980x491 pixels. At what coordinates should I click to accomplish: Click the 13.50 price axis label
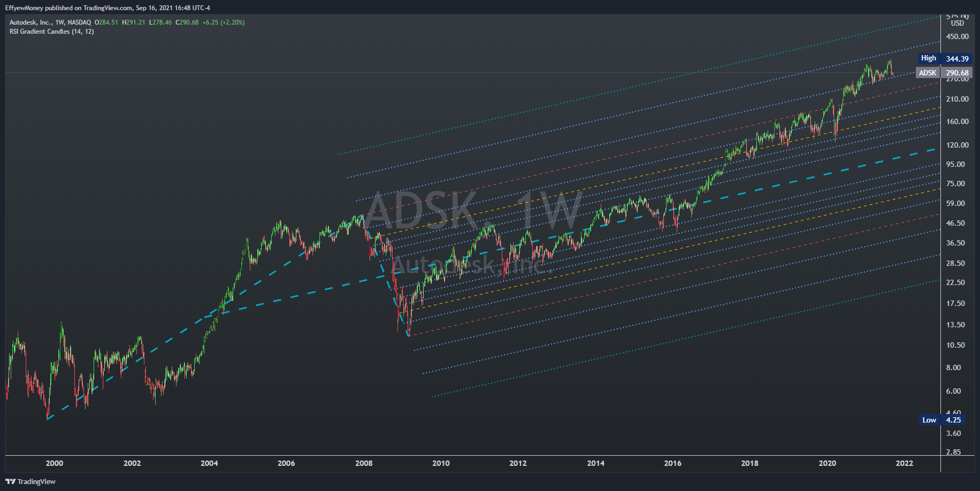(x=955, y=325)
